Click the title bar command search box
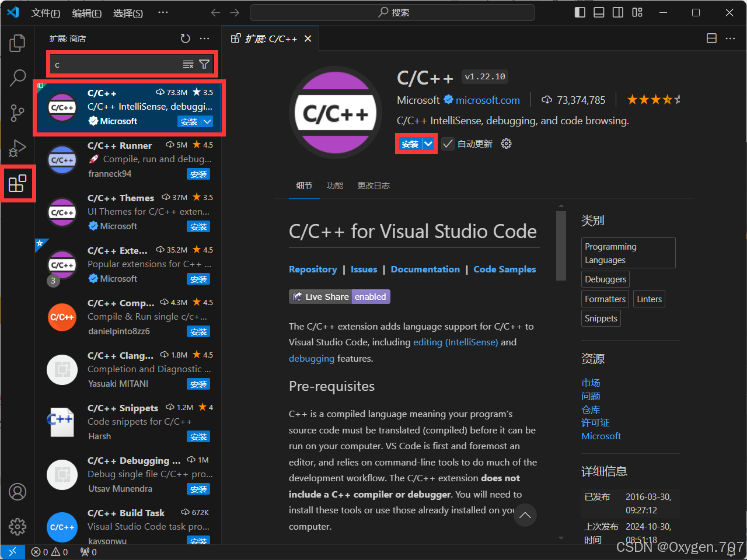This screenshot has width=747, height=560. click(x=392, y=13)
